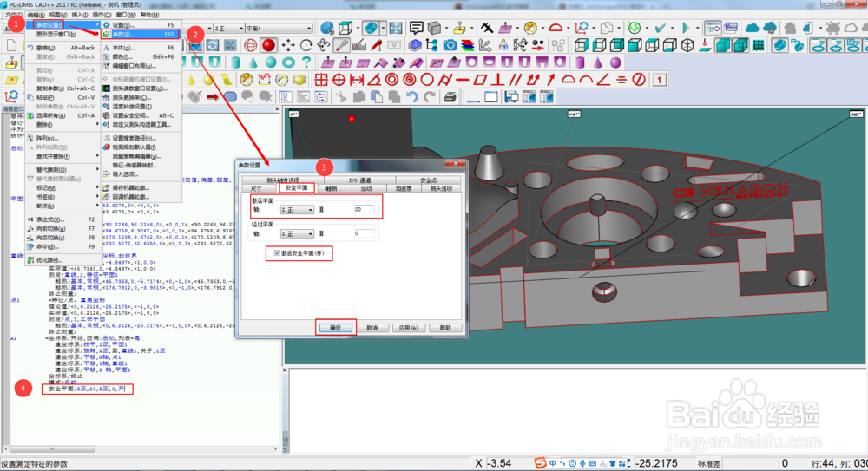Choose 颜色 from the submenu

point(141,56)
